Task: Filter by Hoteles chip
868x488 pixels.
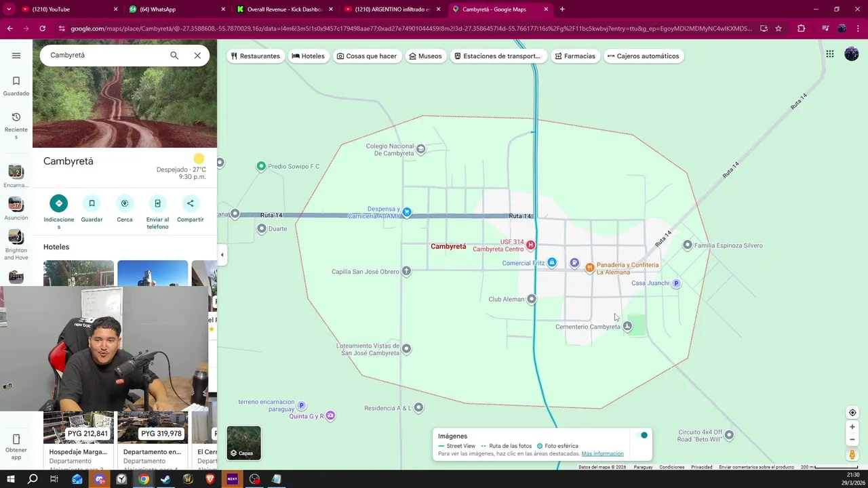Action: (x=309, y=56)
